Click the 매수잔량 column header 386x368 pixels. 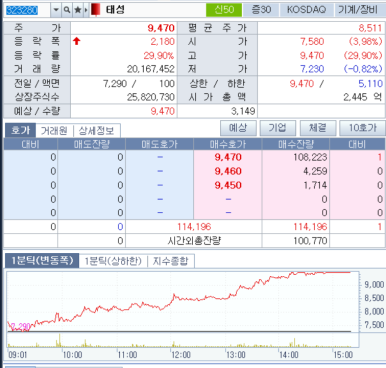(296, 144)
